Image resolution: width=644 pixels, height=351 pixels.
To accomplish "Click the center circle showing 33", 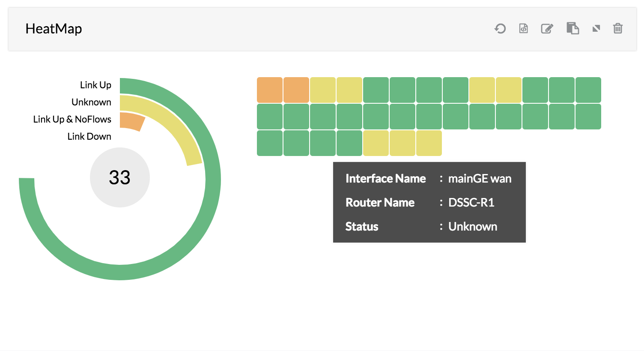I will (x=120, y=177).
